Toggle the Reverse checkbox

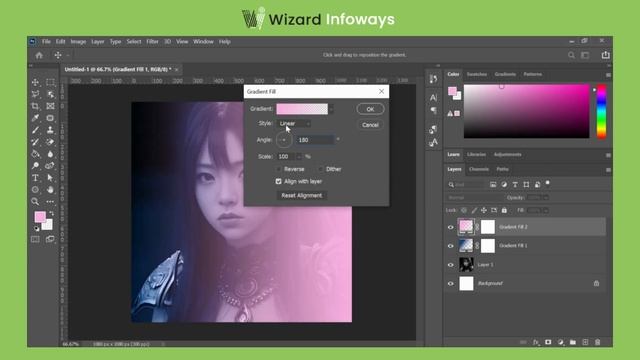(x=278, y=169)
